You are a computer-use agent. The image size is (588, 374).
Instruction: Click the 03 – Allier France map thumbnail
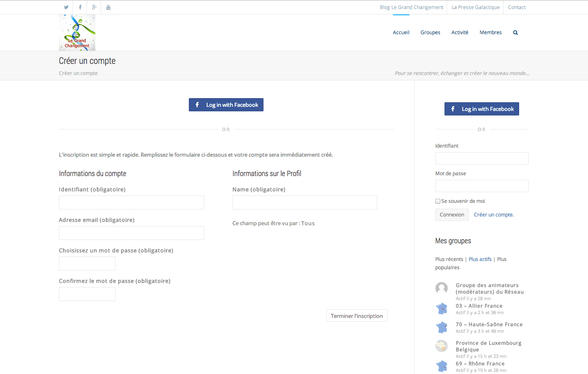tap(442, 309)
